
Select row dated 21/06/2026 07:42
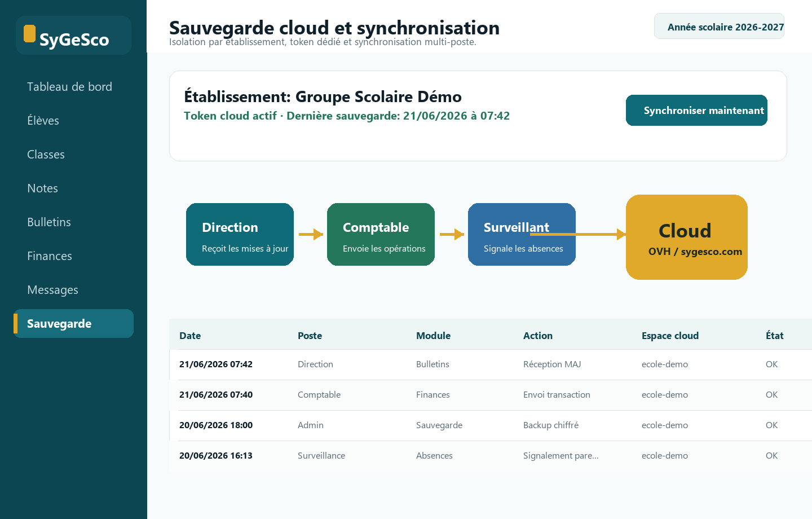click(491, 364)
